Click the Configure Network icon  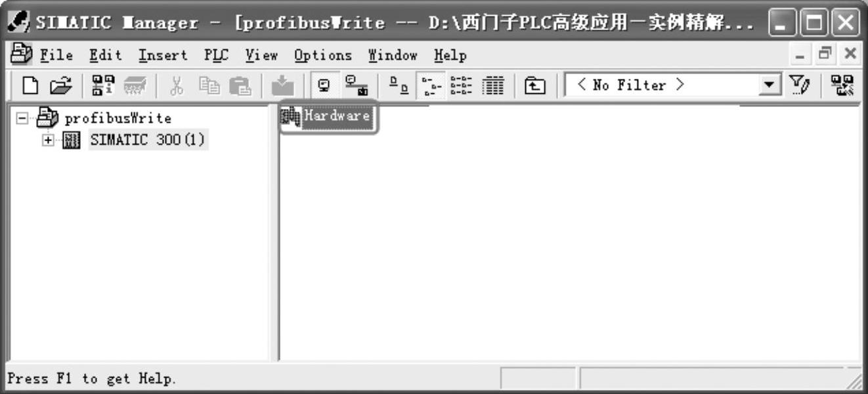tap(841, 85)
